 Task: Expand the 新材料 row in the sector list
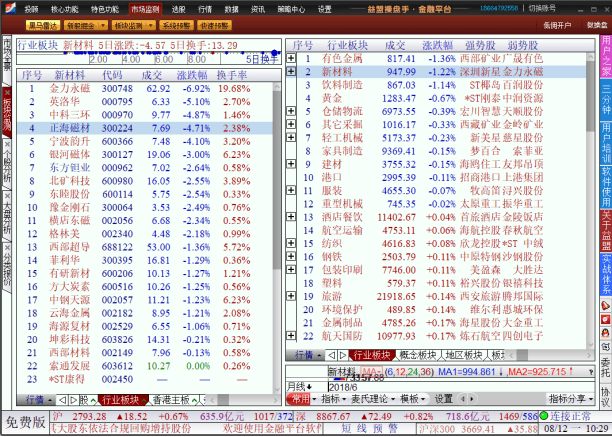pos(291,71)
